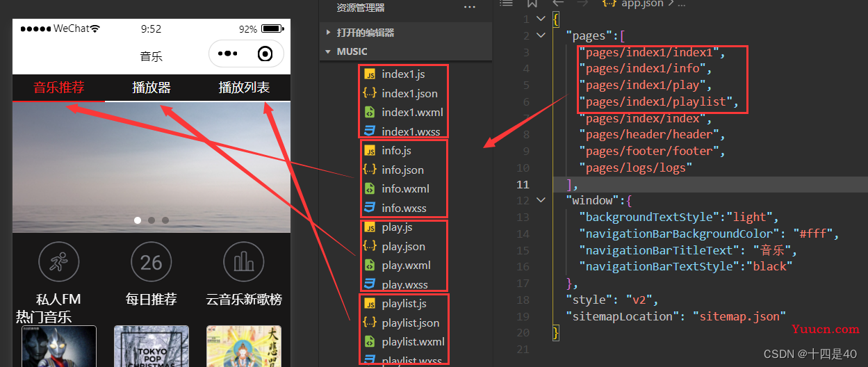Open the 云音乐新歌榜 bar-chart icon

click(x=244, y=262)
